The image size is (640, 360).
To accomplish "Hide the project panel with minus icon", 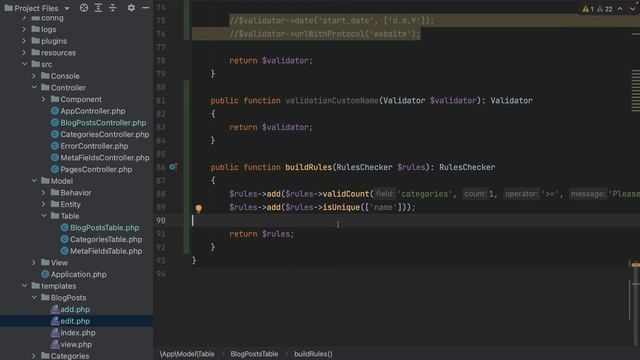I will pyautogui.click(x=145, y=8).
